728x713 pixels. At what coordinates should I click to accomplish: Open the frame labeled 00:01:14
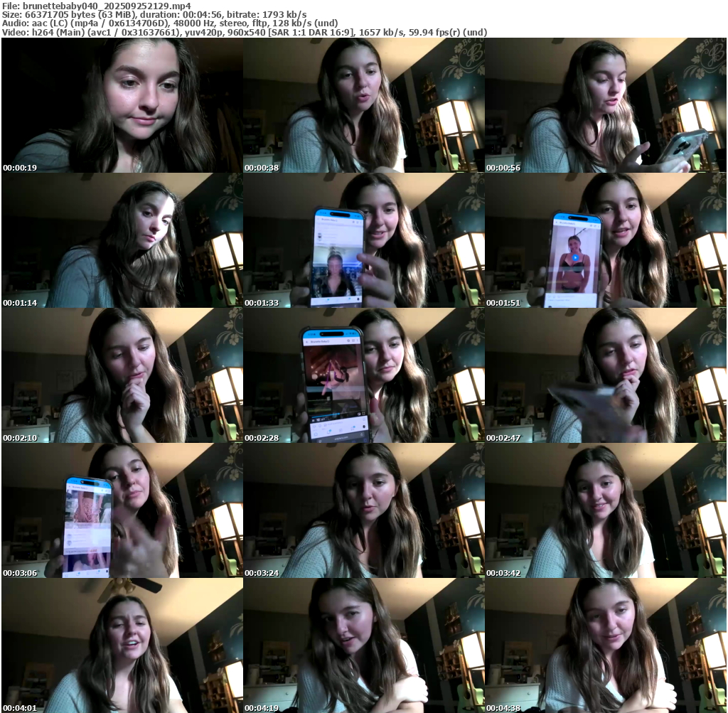point(122,240)
